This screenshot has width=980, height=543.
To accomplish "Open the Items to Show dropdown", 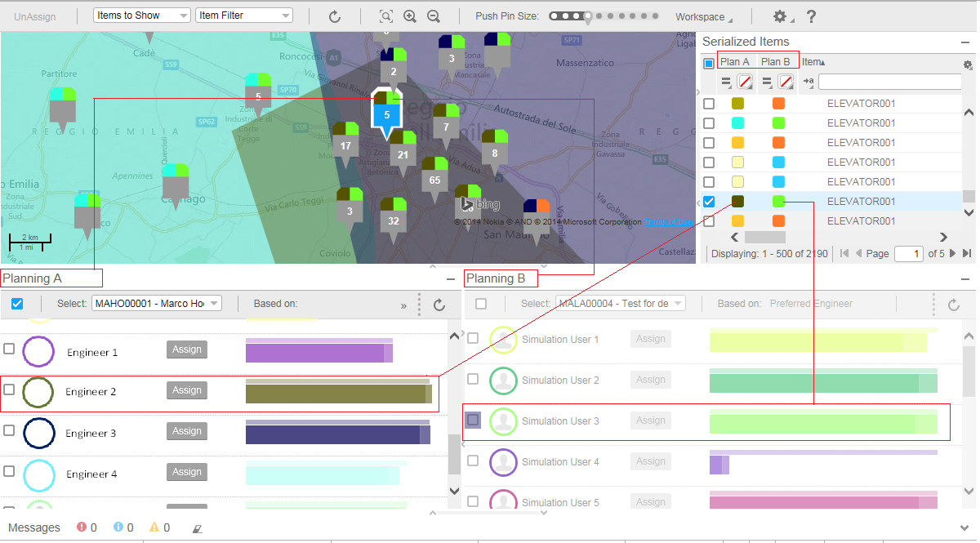I will 142,16.
